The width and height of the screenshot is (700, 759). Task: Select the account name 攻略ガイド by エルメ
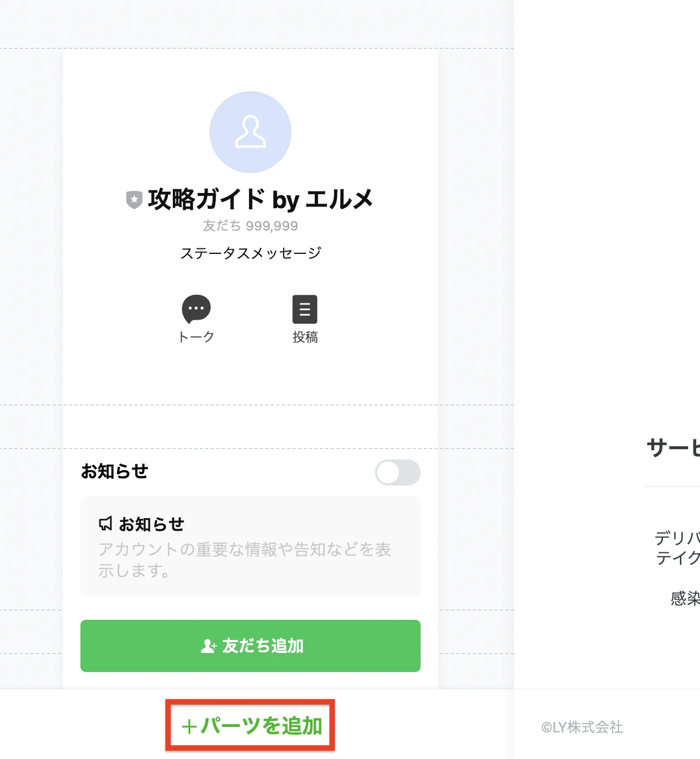(x=260, y=200)
